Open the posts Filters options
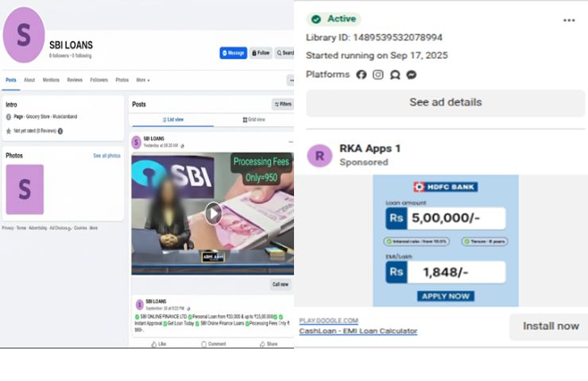Screen dimensions: 588x381 (x=282, y=104)
